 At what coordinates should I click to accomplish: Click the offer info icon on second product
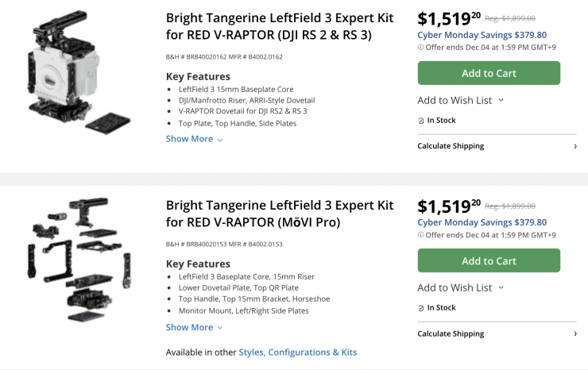pos(420,235)
